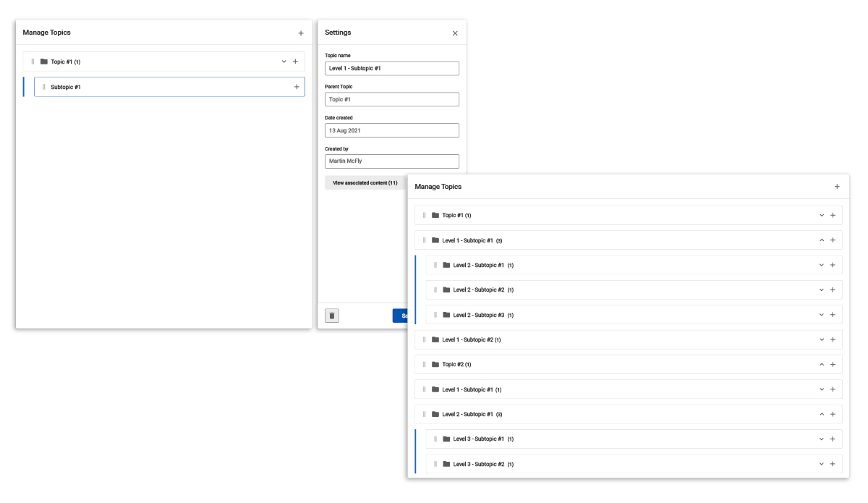
Task: Click the Date created field
Action: click(391, 130)
